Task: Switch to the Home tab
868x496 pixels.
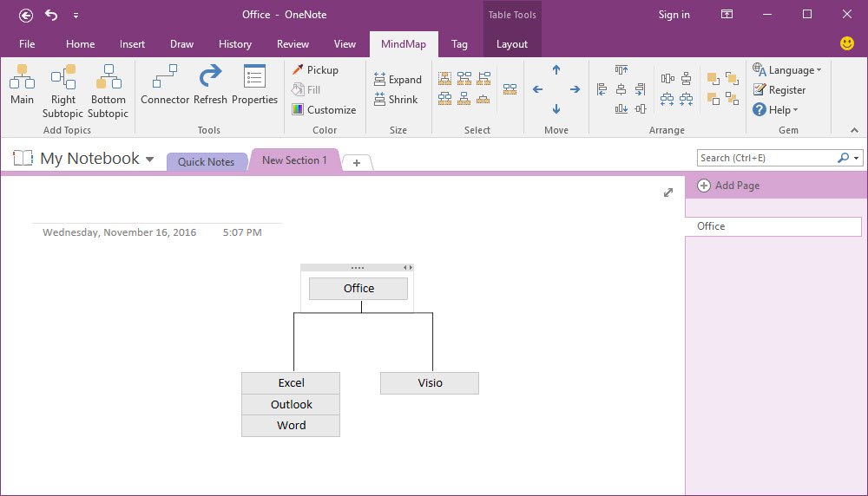Action: (x=80, y=44)
